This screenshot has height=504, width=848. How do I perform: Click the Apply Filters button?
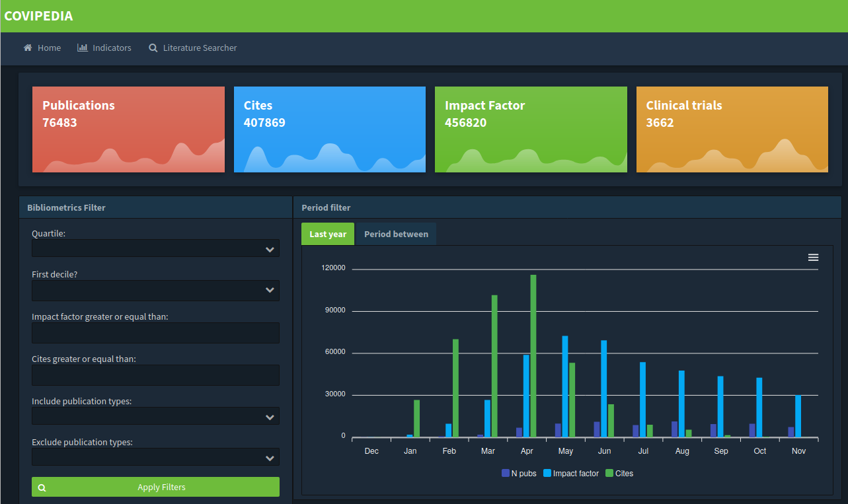click(x=155, y=487)
